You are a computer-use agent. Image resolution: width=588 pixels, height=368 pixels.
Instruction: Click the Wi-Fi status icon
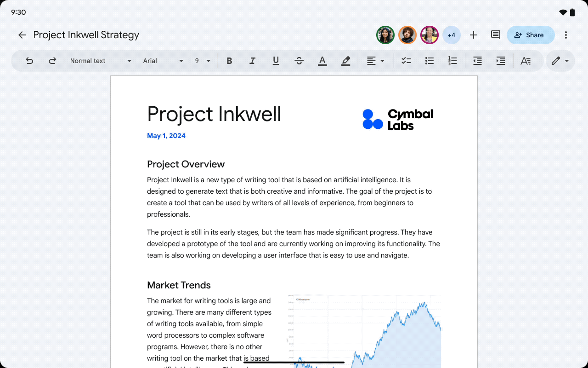563,12
